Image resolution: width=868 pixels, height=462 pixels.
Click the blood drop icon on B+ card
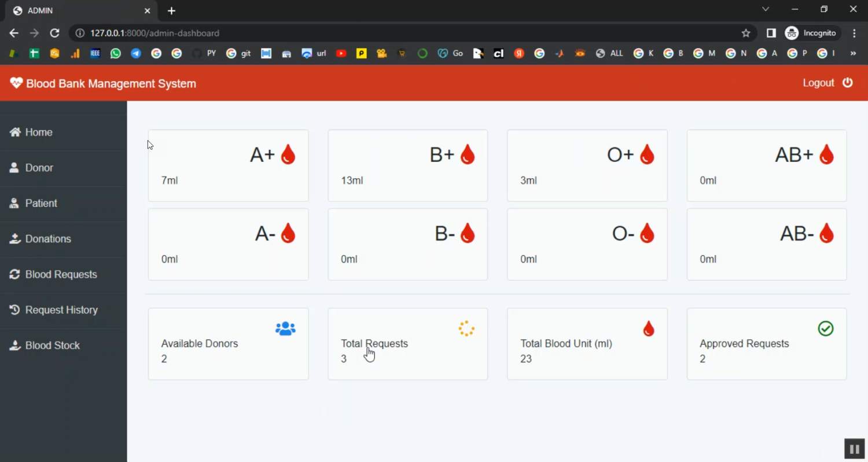[x=468, y=154]
